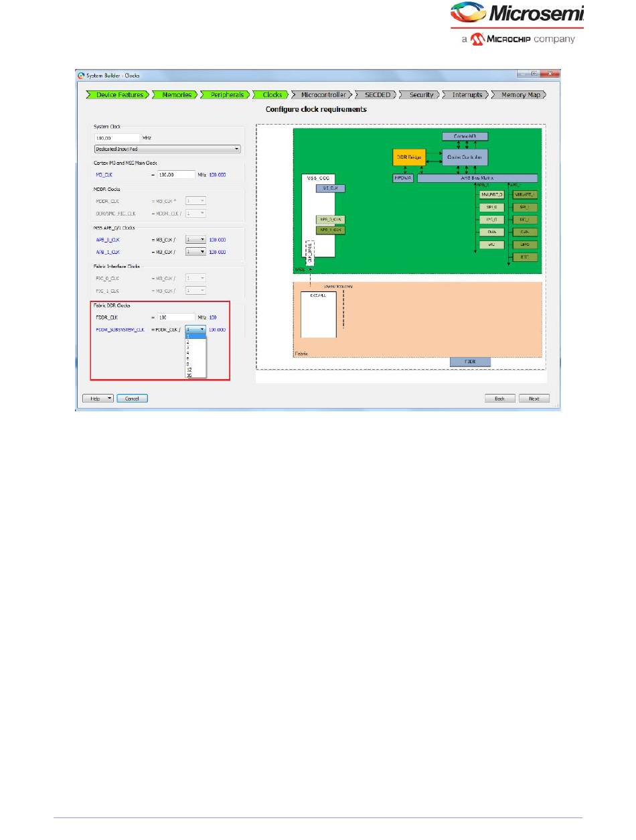636x840 pixels.
Task: Click the APB_1_CLK block in MSS_CCC
Action: [x=331, y=230]
